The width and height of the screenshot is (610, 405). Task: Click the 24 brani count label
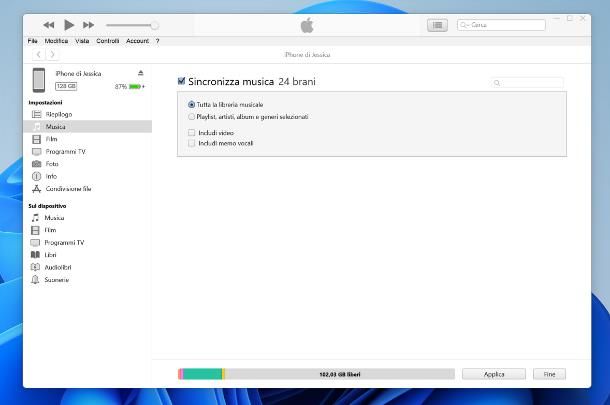coord(297,82)
